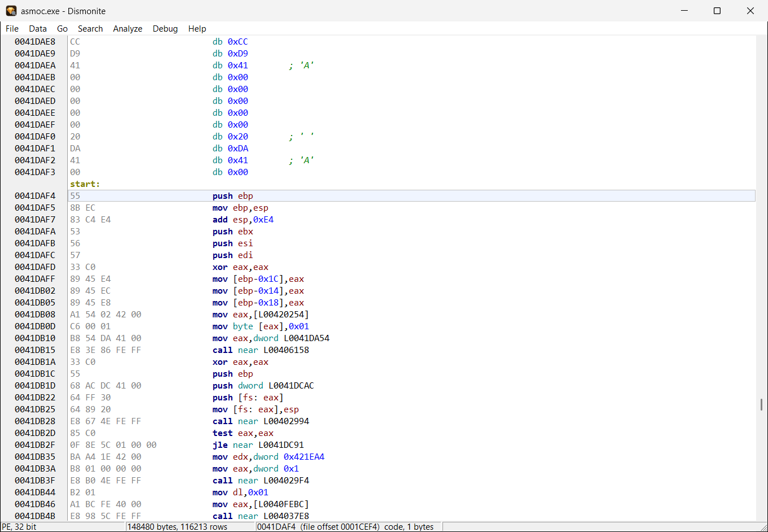768x532 pixels.
Task: Click 'add esp,0xE4' instruction
Action: (x=243, y=220)
